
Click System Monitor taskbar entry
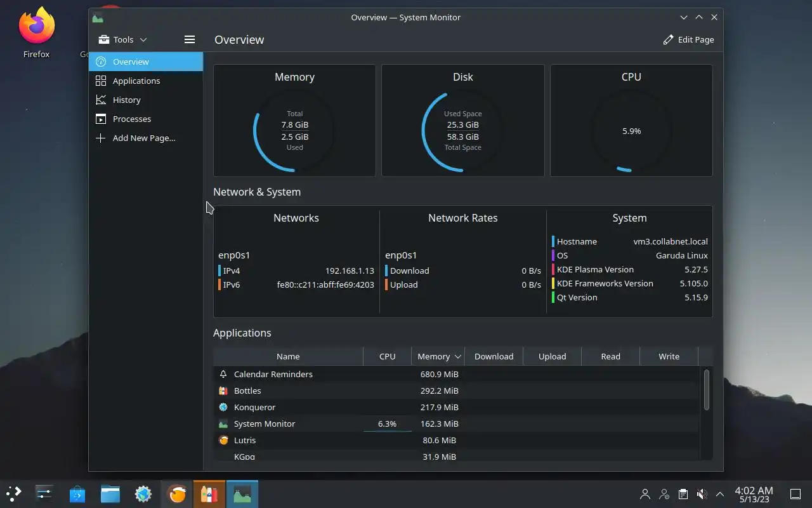pos(242,493)
